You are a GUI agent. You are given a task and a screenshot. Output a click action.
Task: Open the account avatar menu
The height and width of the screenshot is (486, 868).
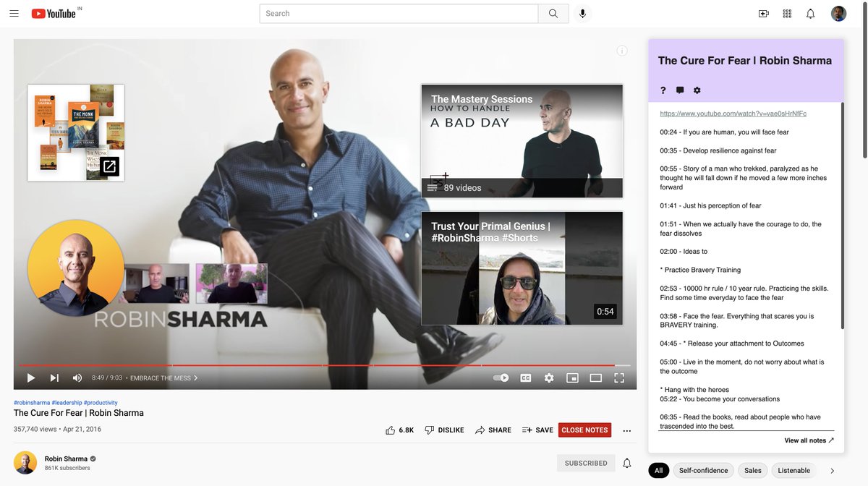[x=839, y=14]
